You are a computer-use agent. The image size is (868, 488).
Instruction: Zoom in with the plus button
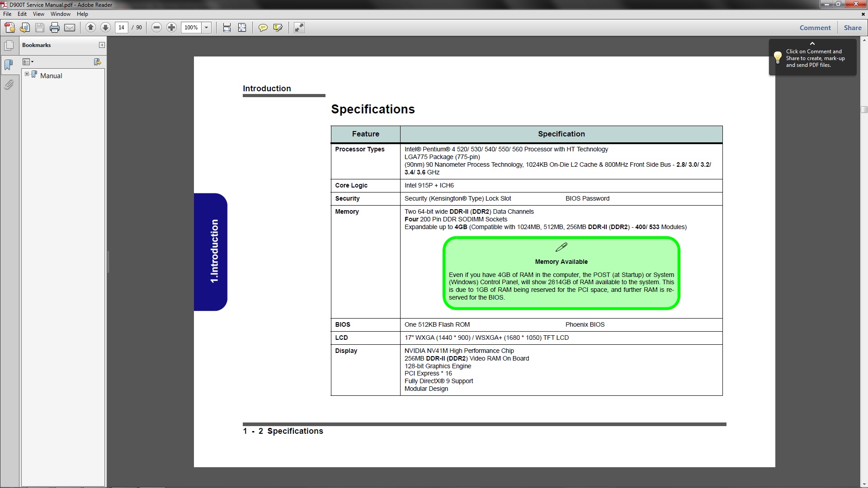(x=171, y=28)
